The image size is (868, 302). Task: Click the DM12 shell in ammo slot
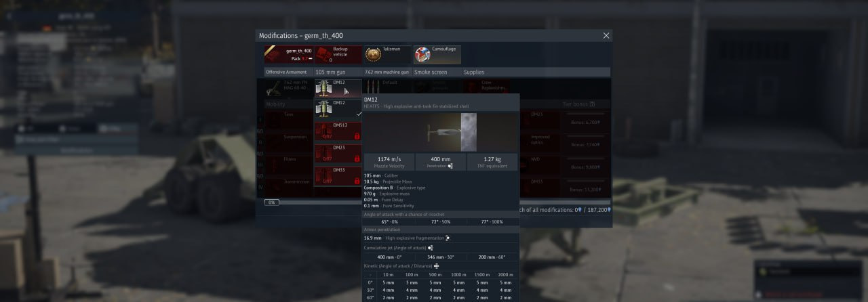click(338, 88)
